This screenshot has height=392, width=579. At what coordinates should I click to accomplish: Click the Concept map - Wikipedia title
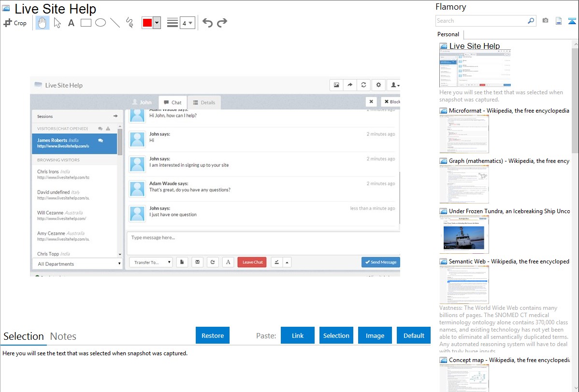tap(509, 360)
